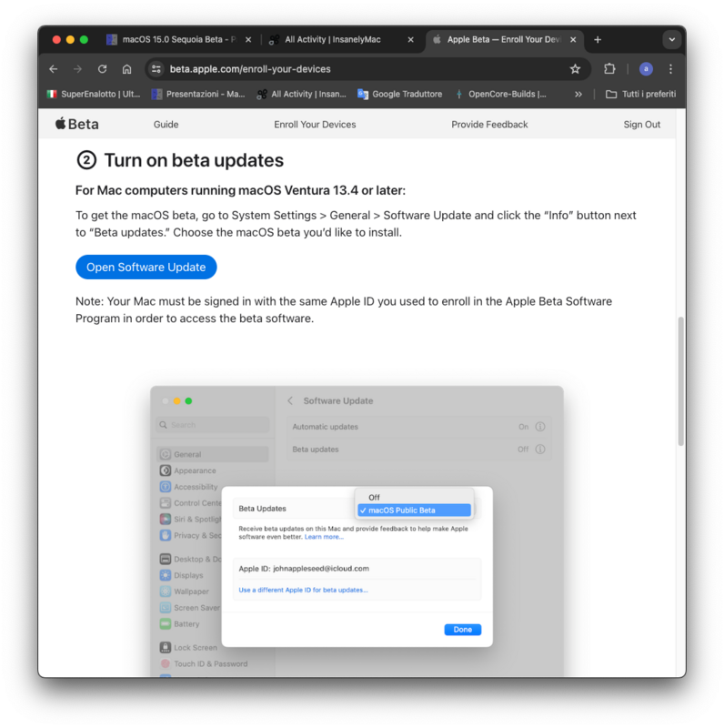
Task: Open the Chrome extensions puzzle icon
Action: tap(609, 69)
